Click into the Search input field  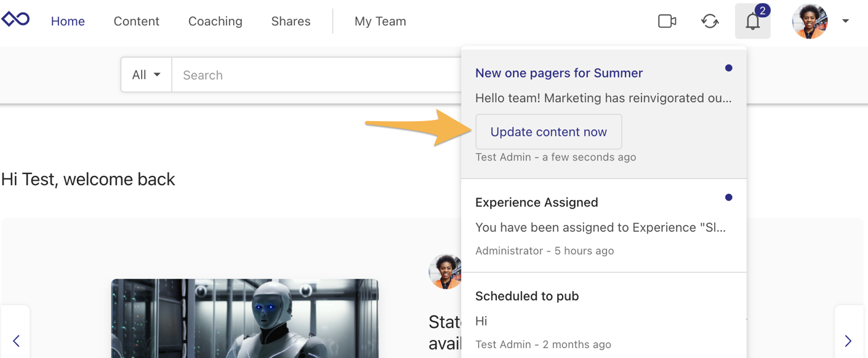tap(314, 75)
